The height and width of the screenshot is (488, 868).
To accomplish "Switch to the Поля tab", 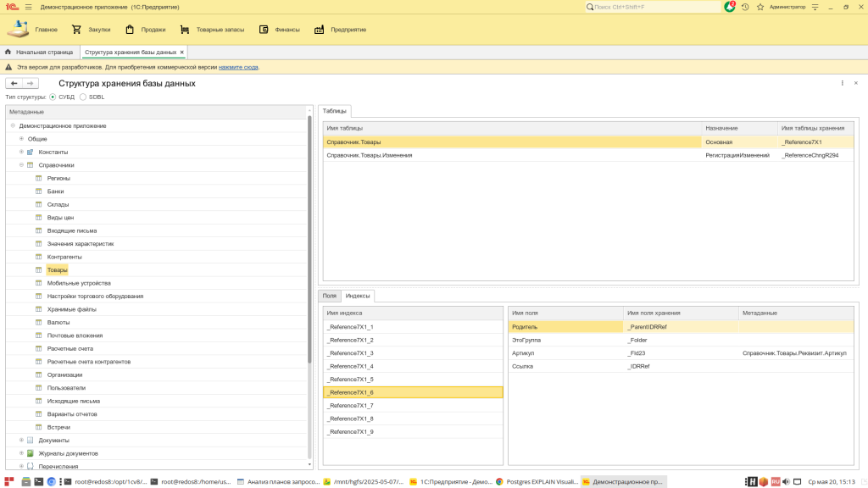I will point(330,296).
